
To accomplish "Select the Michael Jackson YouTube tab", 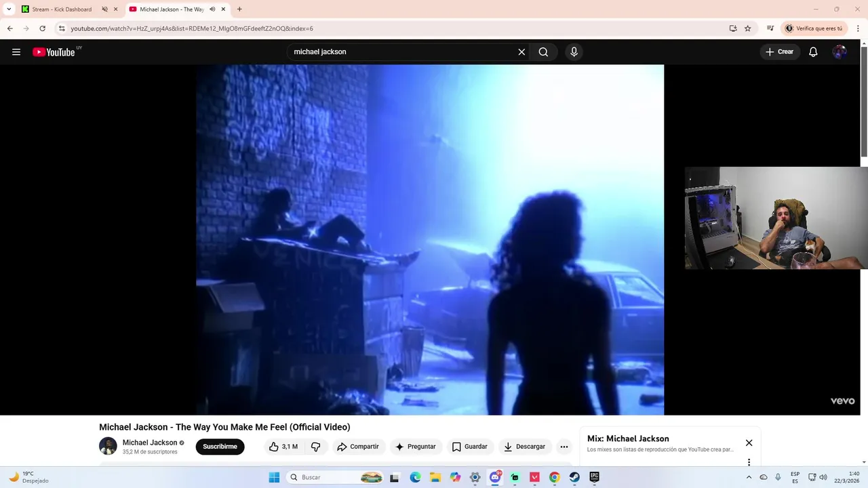I will click(x=172, y=9).
